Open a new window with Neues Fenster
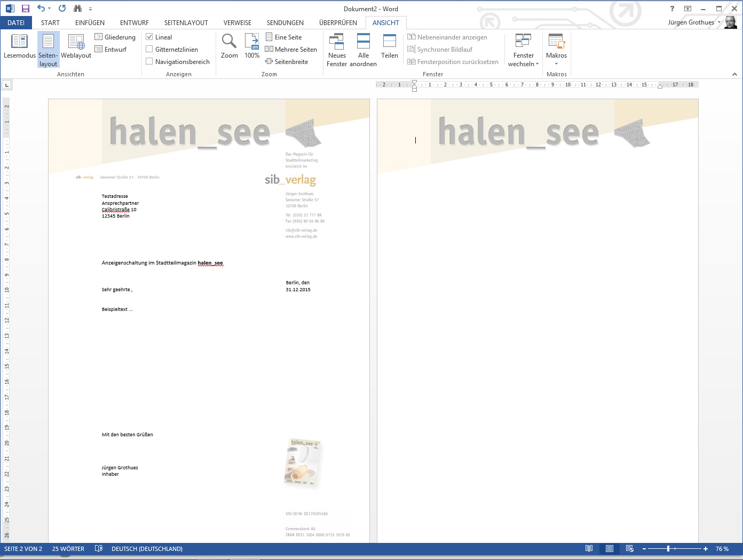The height and width of the screenshot is (560, 743). pyautogui.click(x=337, y=50)
